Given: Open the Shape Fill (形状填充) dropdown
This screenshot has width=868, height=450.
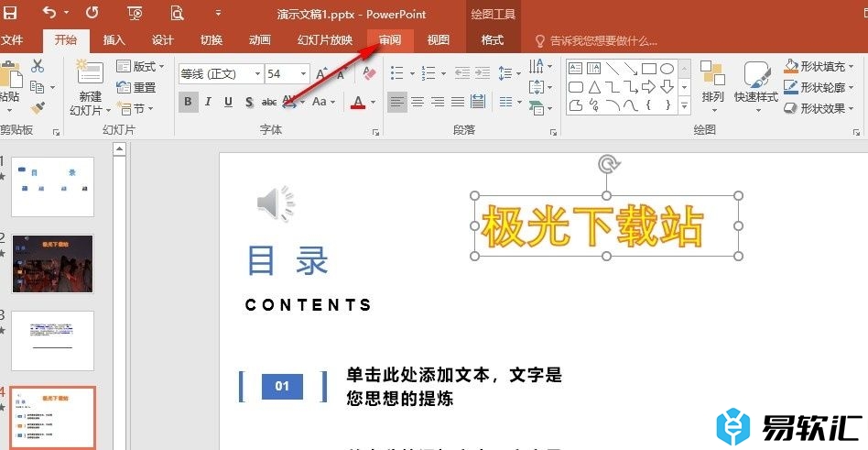Looking at the screenshot, I should tap(819, 67).
